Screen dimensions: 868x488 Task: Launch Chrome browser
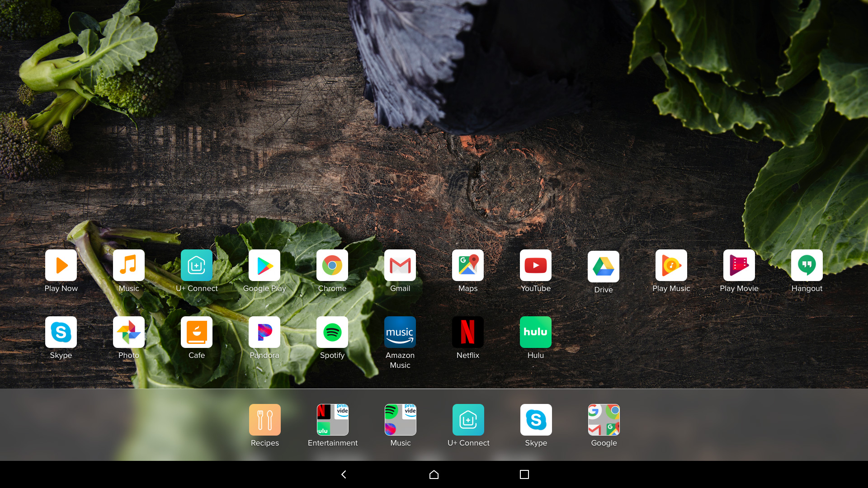coord(332,265)
